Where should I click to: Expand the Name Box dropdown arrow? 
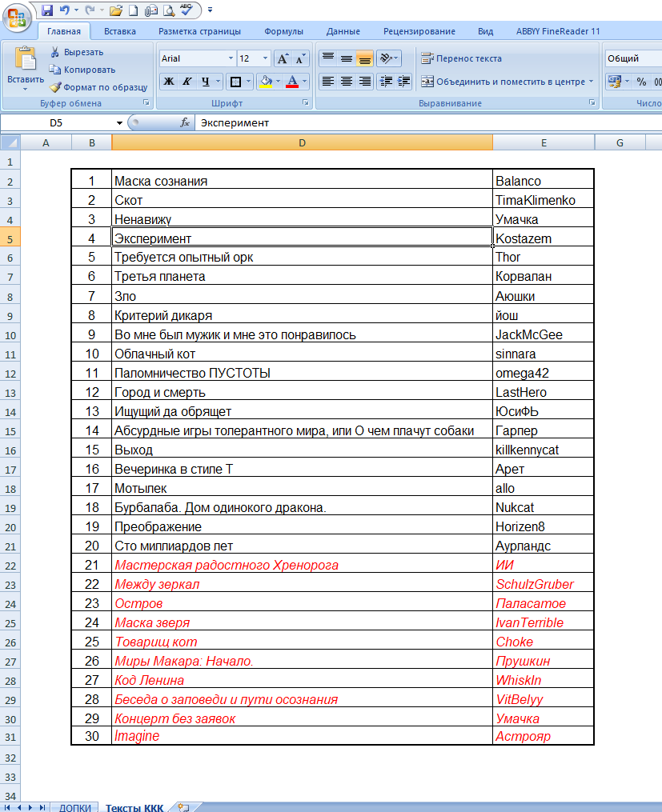point(119,122)
